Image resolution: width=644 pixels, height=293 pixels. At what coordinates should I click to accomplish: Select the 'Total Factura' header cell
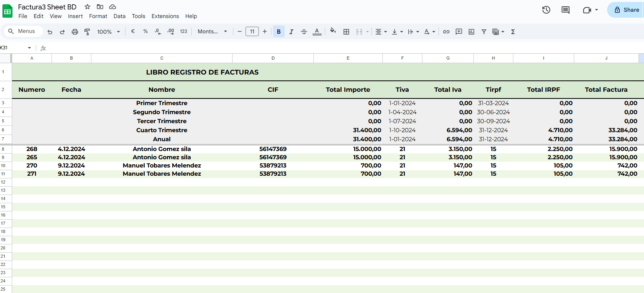pyautogui.click(x=606, y=89)
